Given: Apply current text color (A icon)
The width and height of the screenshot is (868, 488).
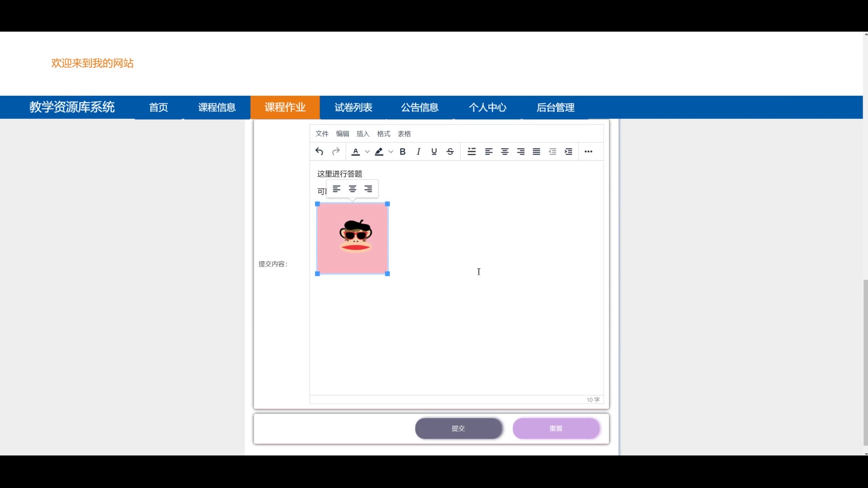Looking at the screenshot, I should click(356, 152).
